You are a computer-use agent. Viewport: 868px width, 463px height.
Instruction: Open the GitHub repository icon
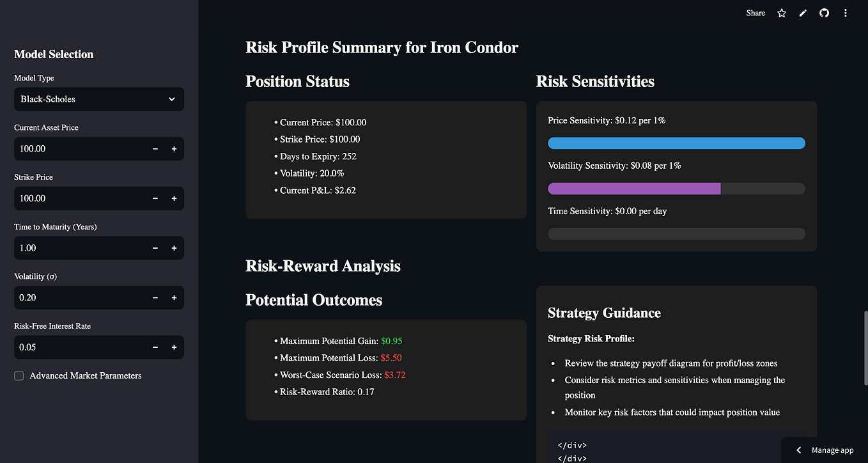tap(824, 13)
